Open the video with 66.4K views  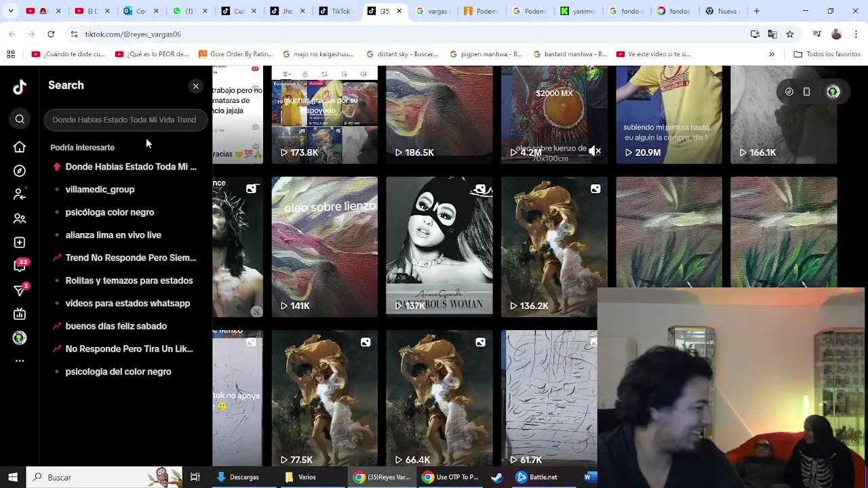click(439, 399)
